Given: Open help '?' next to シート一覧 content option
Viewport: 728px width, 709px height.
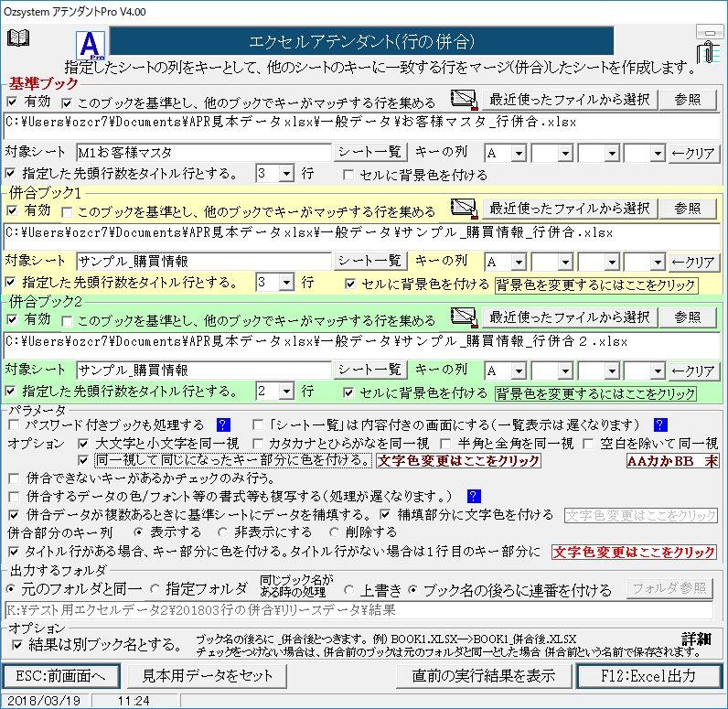Looking at the screenshot, I should coord(660,424).
